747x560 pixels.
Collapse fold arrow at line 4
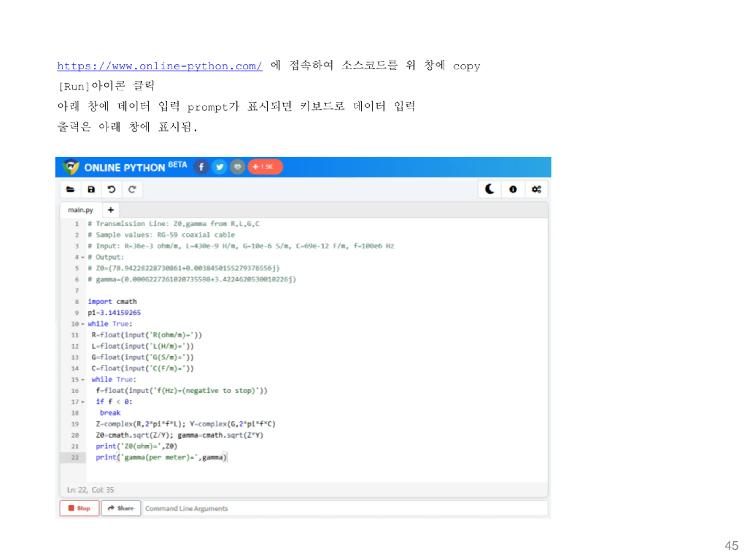pyautogui.click(x=83, y=258)
